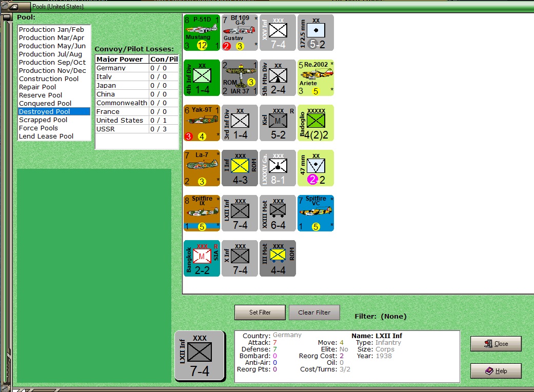Viewport: 534px width, 392px height.
Task: Select the Yak-9T fighter counter
Action: [x=202, y=123]
